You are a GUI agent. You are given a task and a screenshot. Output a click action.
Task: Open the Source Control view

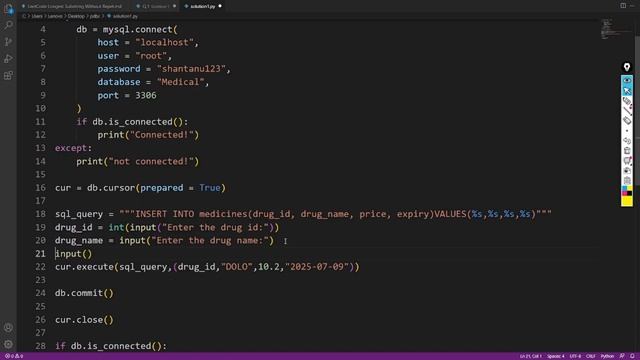[8, 42]
